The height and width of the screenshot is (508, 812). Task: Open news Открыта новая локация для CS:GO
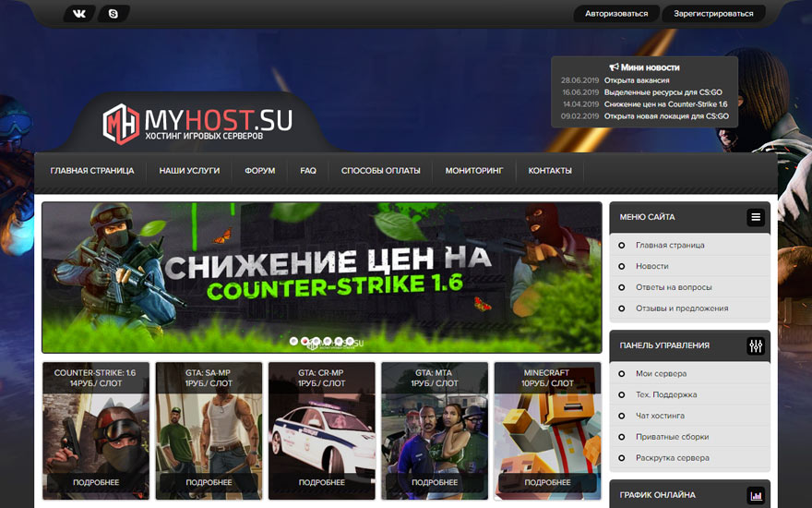pos(666,116)
